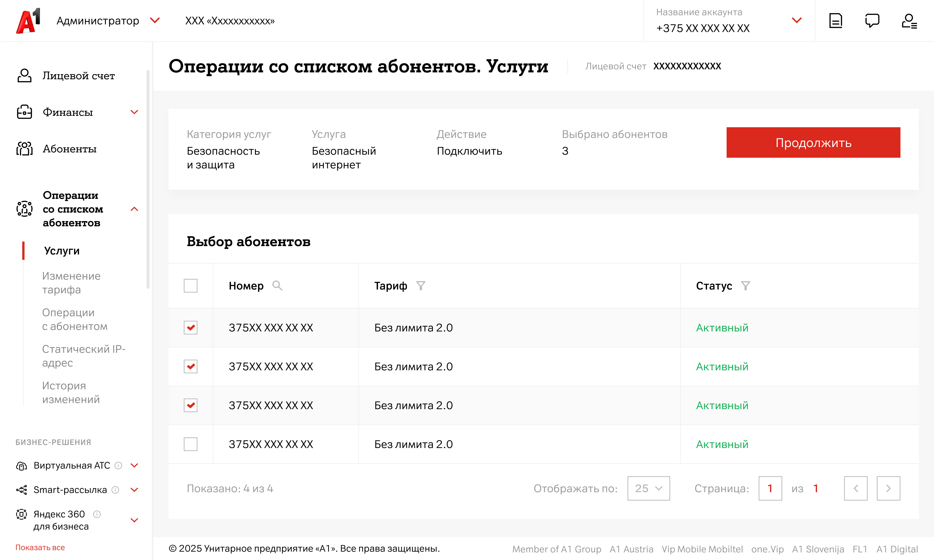
Task: Open История изменений submenu item
Action: point(71,392)
